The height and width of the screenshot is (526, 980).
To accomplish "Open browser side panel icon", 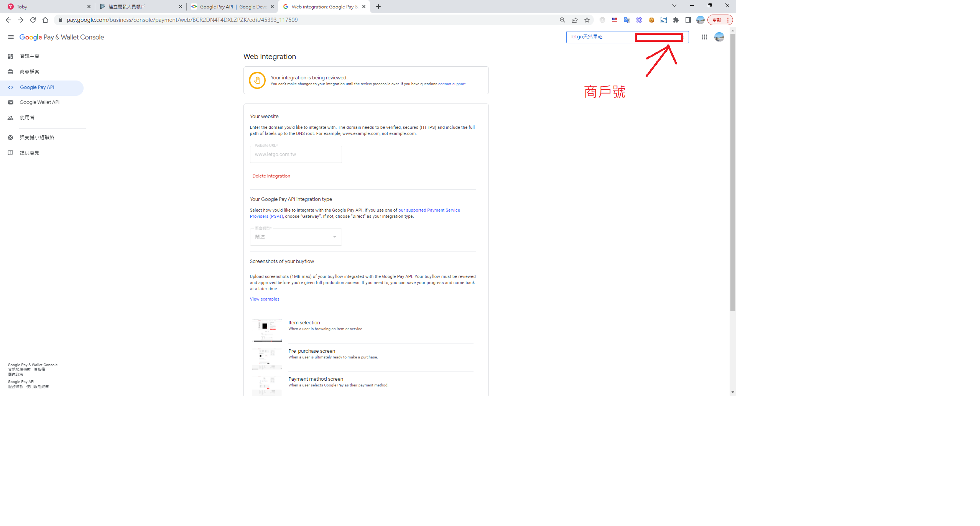I will coord(688,20).
